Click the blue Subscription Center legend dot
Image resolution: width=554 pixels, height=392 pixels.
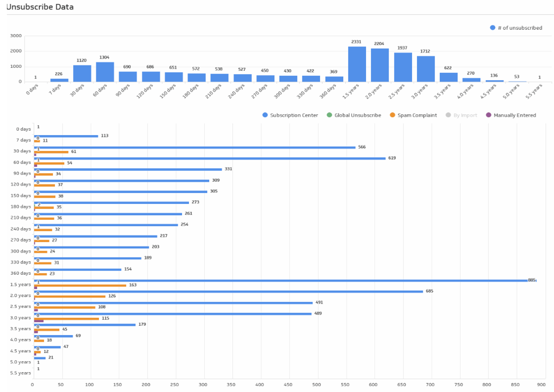point(265,115)
